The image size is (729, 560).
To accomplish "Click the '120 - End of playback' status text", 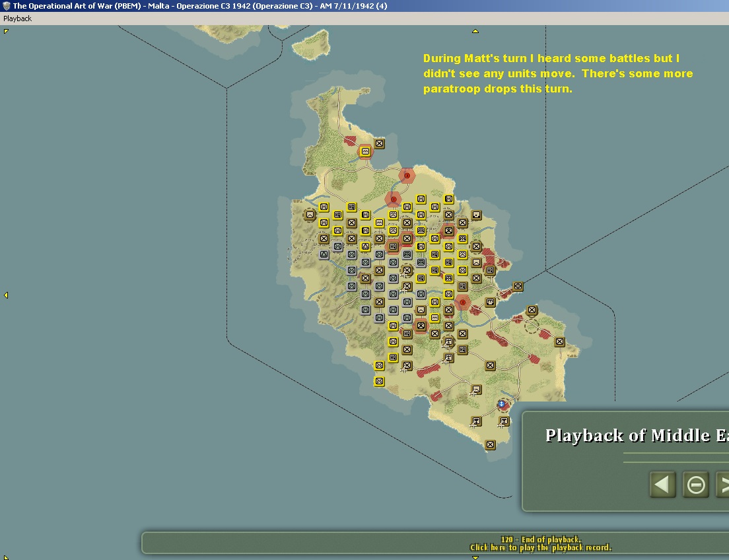I will point(541,540).
